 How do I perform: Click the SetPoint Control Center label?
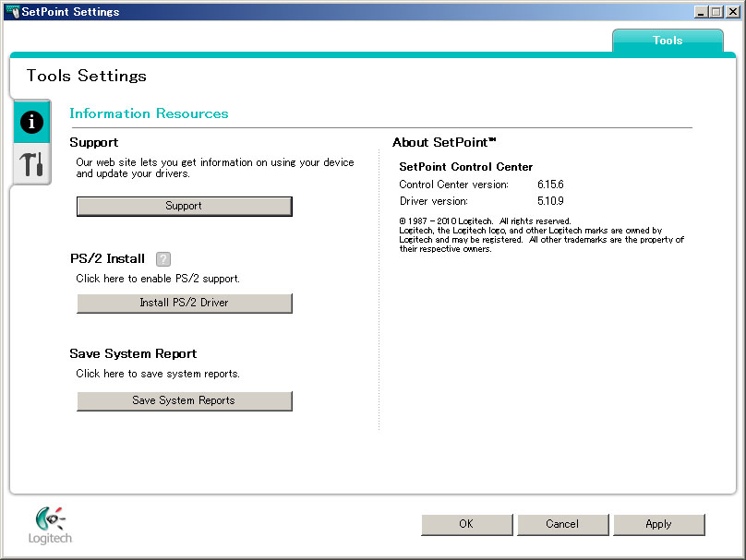pyautogui.click(x=465, y=167)
